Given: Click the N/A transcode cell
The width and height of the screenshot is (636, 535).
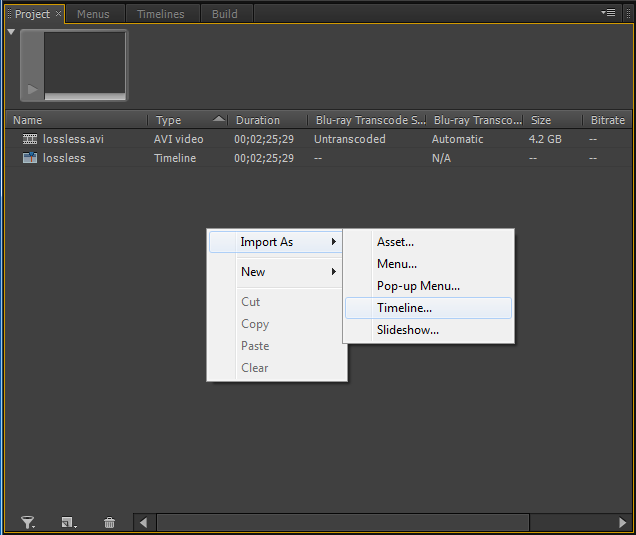Looking at the screenshot, I should click(x=441, y=158).
